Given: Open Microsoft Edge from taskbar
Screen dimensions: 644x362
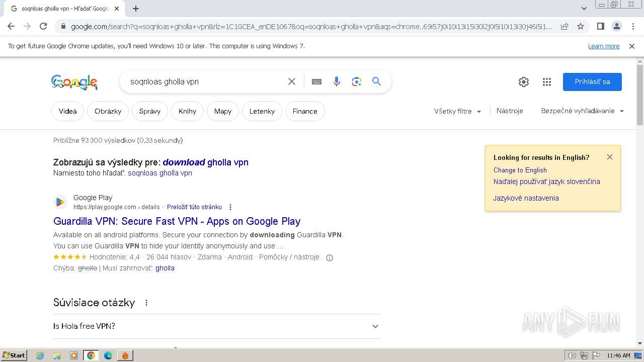Looking at the screenshot, I should point(108,355).
